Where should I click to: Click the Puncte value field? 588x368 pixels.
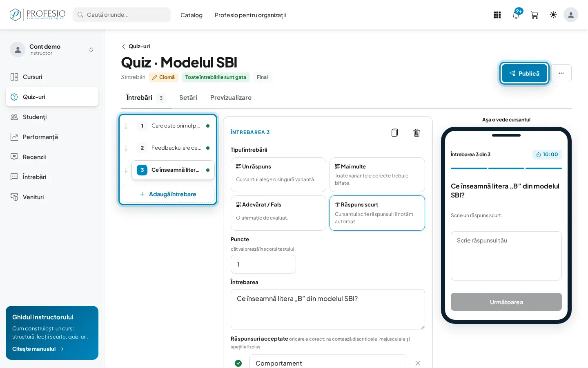pyautogui.click(x=263, y=264)
